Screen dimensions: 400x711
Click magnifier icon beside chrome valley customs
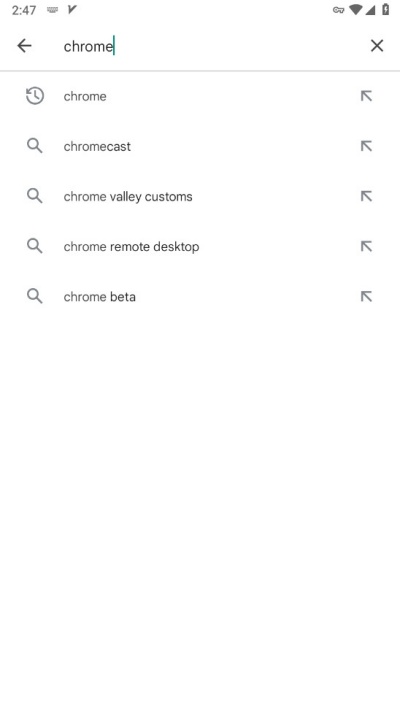coord(35,196)
